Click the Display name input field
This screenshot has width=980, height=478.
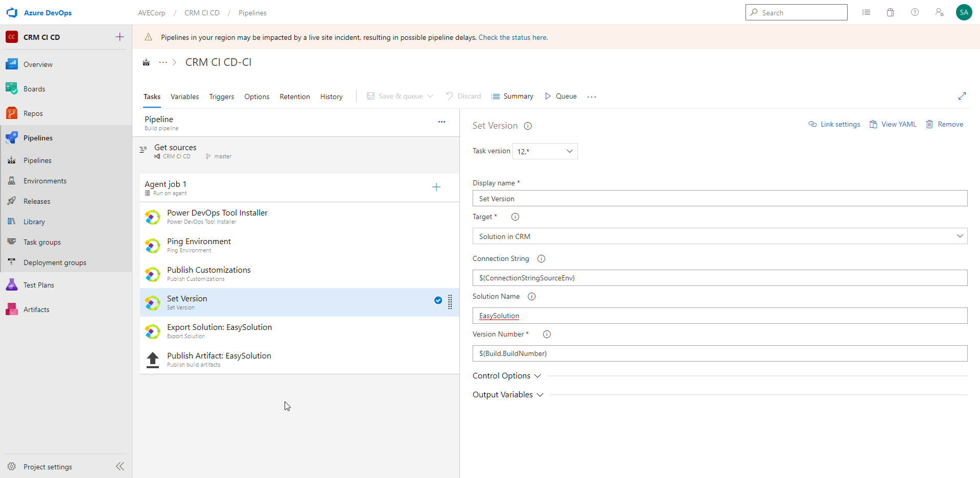click(x=719, y=198)
